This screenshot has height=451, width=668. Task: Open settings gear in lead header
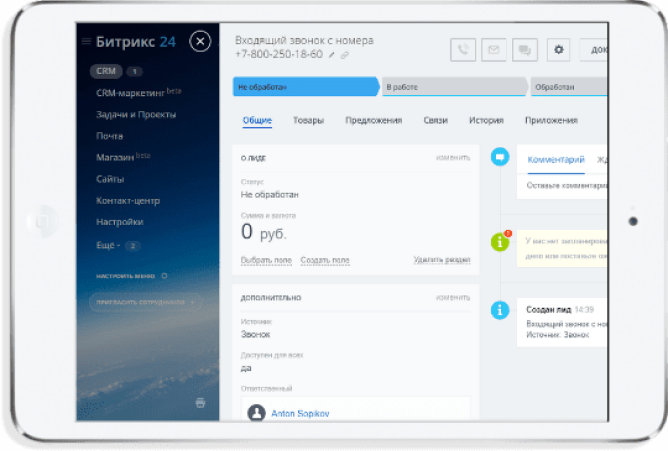pos(559,50)
